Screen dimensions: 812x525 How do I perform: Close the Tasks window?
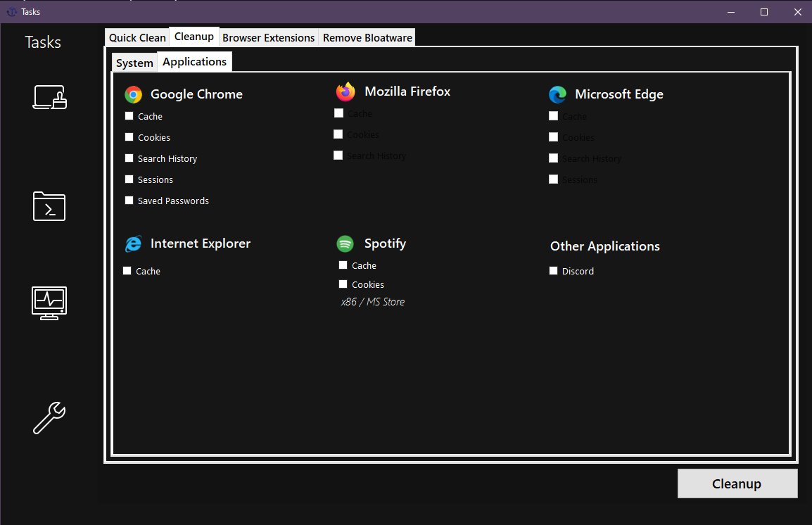(x=797, y=12)
